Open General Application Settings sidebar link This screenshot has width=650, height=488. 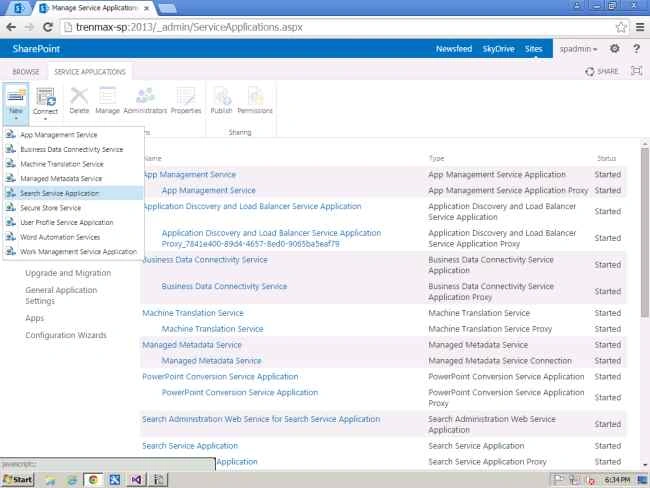click(61, 295)
